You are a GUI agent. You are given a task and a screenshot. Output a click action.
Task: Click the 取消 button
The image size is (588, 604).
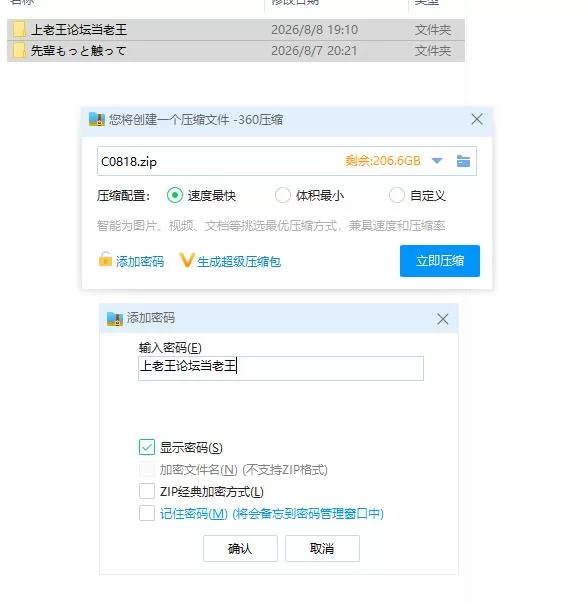322,548
